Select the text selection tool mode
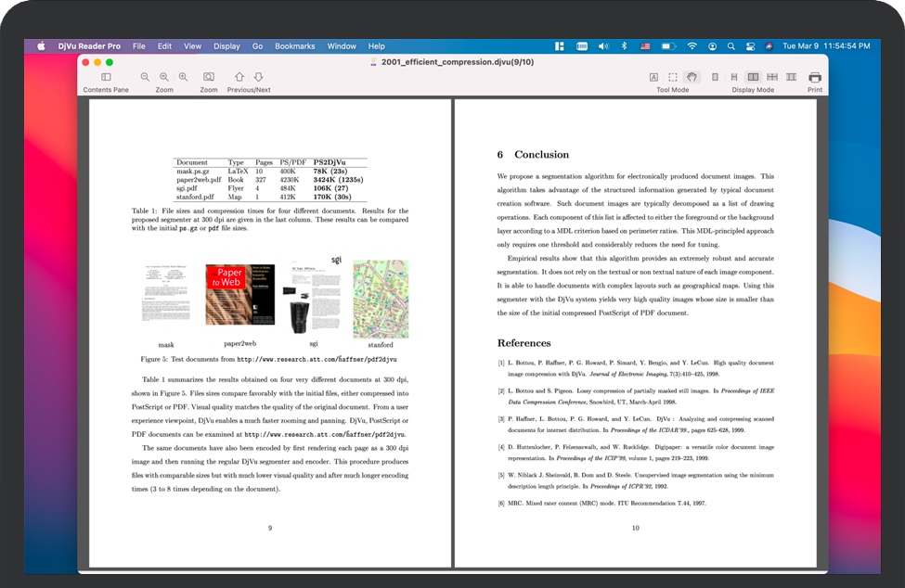This screenshot has width=905, height=588. [653, 77]
